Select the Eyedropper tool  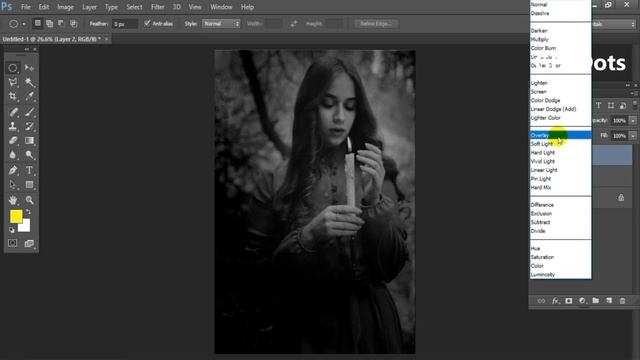coord(29,97)
